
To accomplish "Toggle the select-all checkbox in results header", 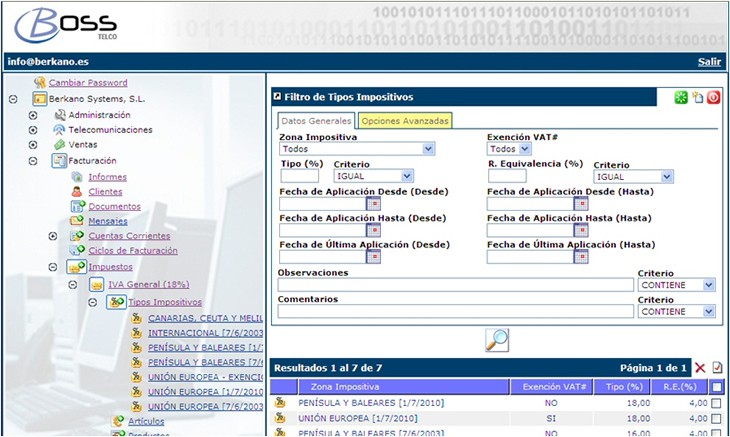I will (x=715, y=386).
